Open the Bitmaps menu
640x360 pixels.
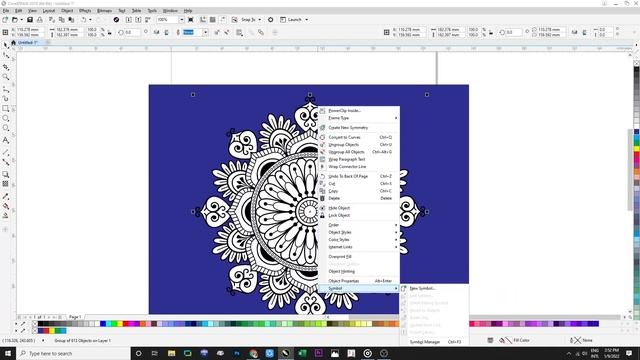click(104, 11)
